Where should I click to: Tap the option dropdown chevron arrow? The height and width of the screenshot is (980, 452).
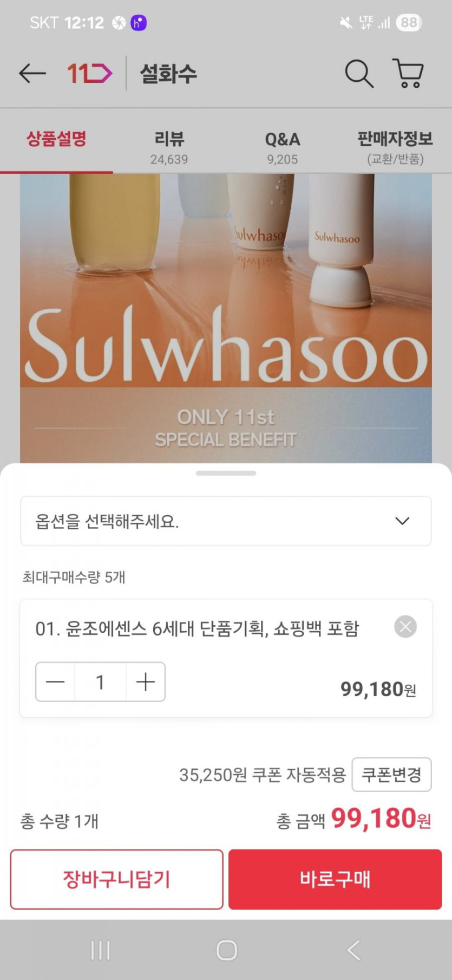tap(402, 521)
